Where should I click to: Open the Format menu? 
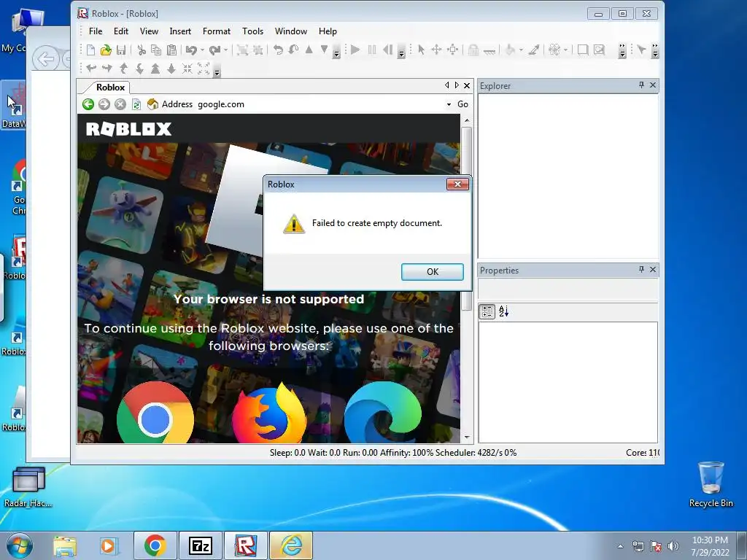pyautogui.click(x=216, y=31)
